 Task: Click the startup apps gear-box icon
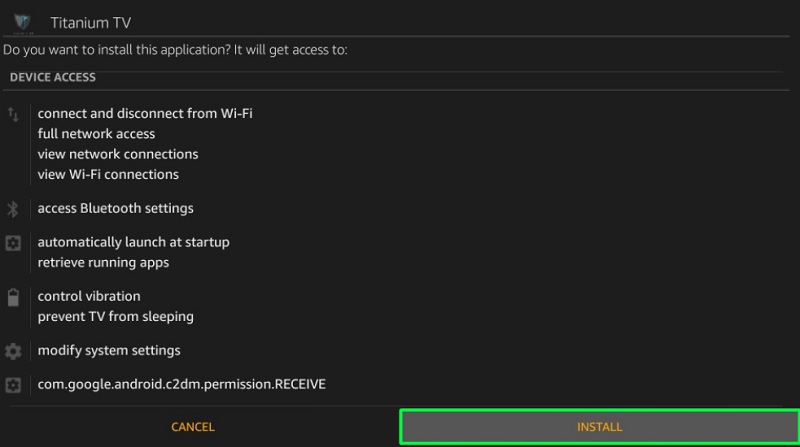[13, 243]
